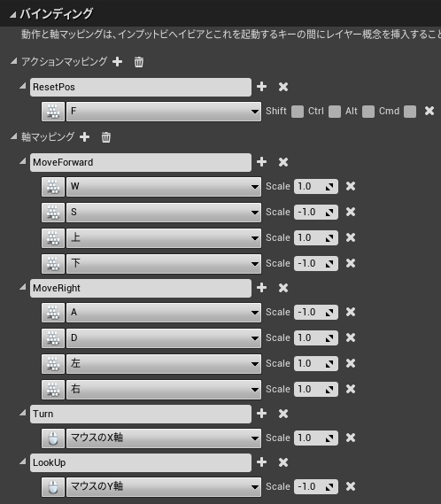Edit the LookUp name field

(x=141, y=463)
